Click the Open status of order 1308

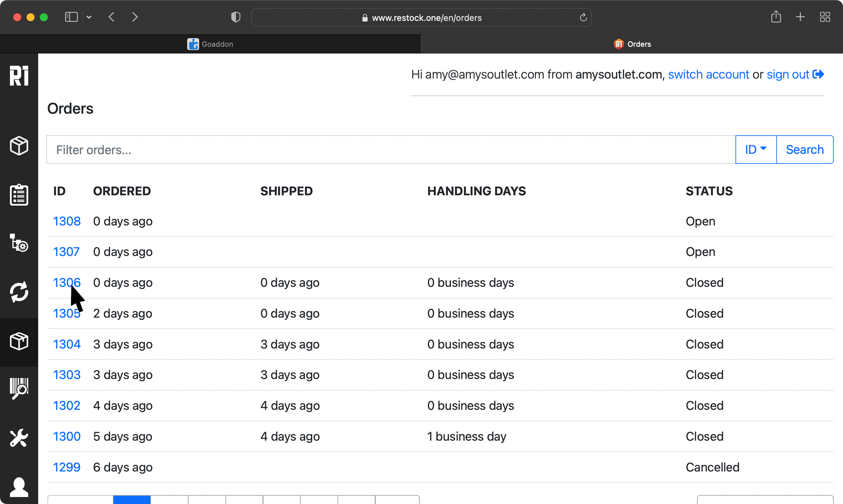tap(701, 221)
